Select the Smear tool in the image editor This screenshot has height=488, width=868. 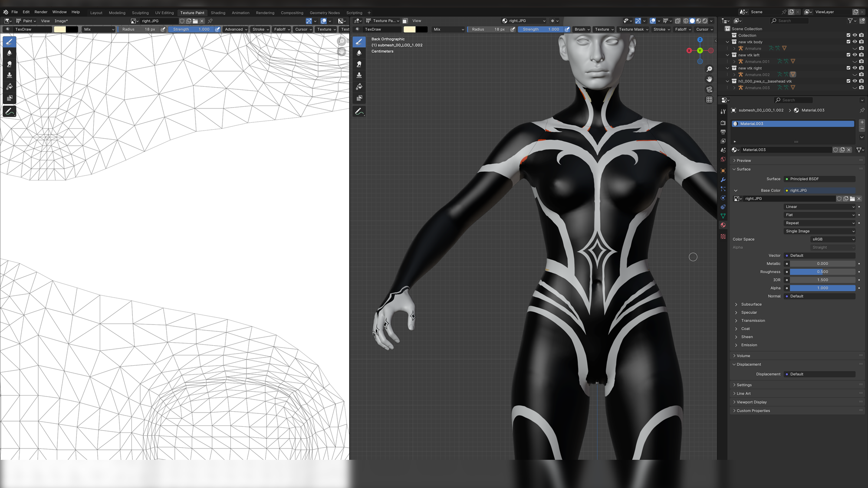click(9, 64)
